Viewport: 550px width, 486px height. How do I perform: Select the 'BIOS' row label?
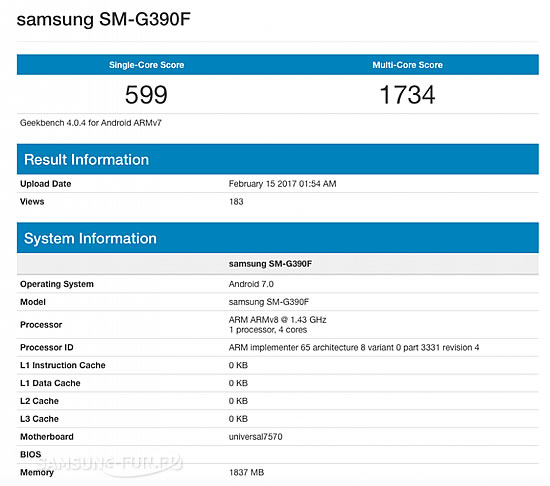click(31, 454)
